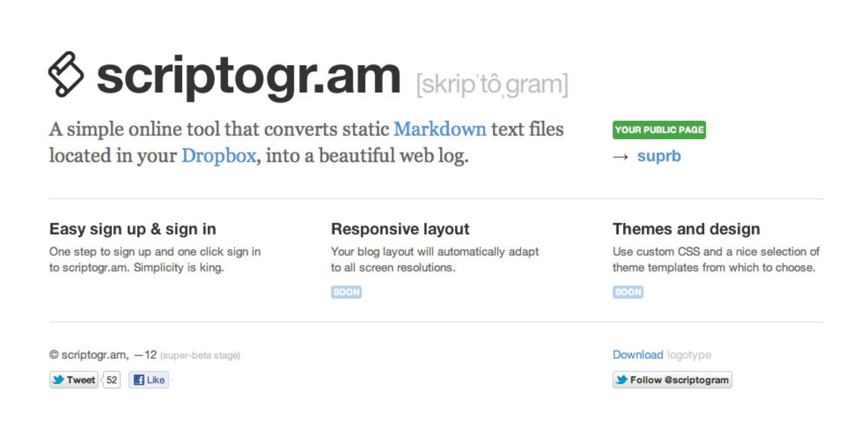Visit the suprb public page link

(x=658, y=156)
